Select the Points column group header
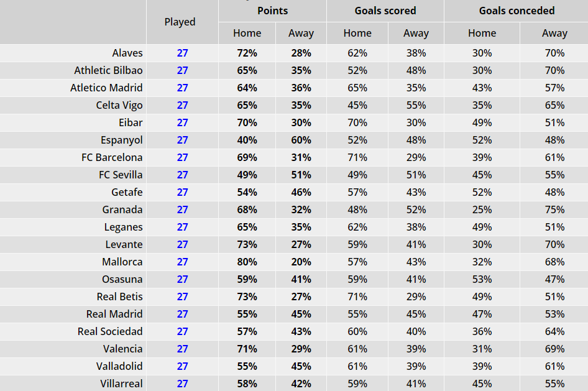 (273, 11)
